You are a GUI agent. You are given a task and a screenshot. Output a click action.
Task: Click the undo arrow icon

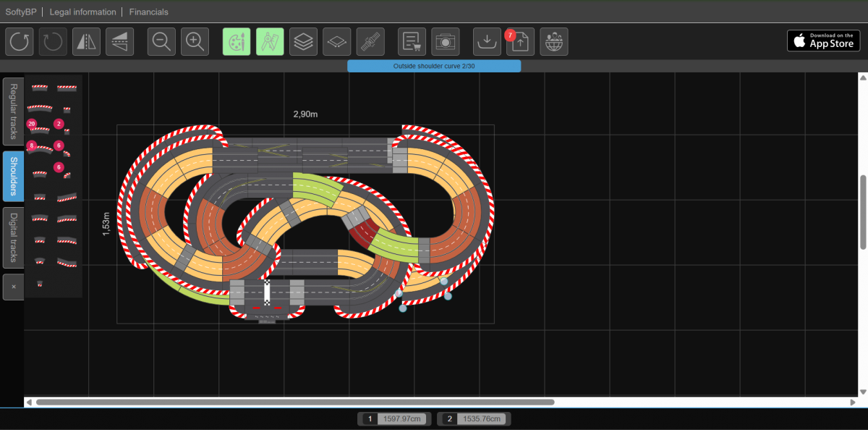20,42
